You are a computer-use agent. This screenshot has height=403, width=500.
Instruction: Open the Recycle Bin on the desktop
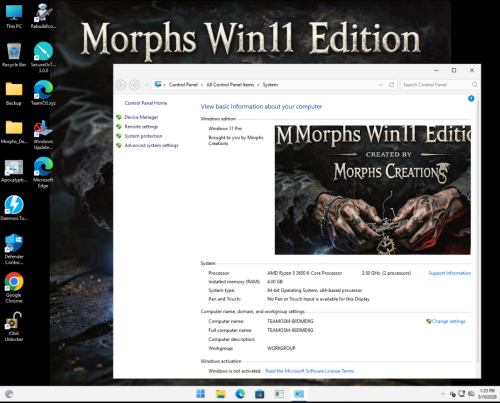point(14,55)
